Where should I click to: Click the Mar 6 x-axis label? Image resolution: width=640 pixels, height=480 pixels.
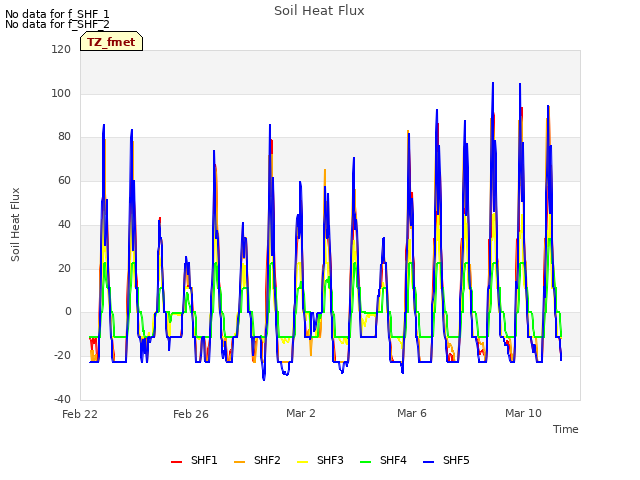tap(412, 413)
